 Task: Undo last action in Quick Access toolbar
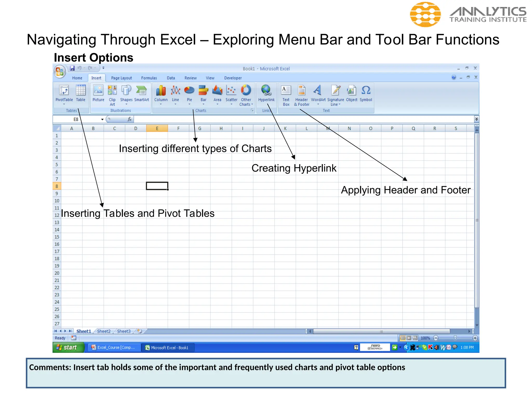pos(79,68)
